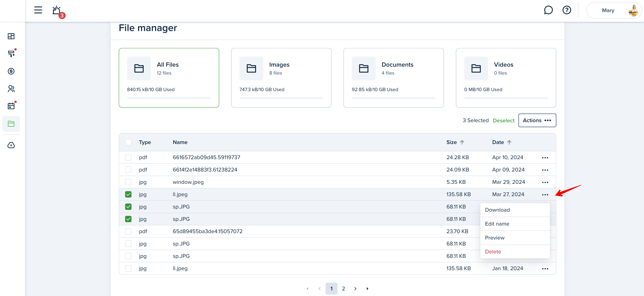This screenshot has width=644, height=296.
Task: Open dollar payments icon in sidebar
Action: (x=11, y=71)
